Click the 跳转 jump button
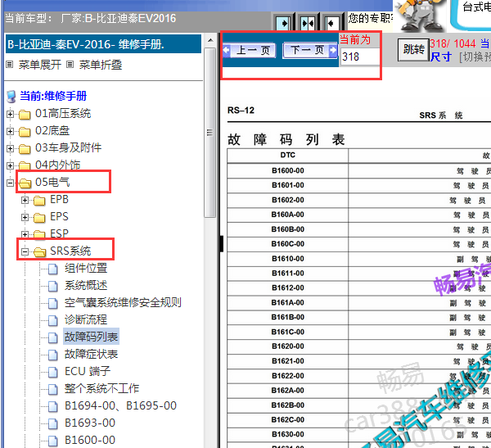The width and height of the screenshot is (491, 448). tap(413, 49)
